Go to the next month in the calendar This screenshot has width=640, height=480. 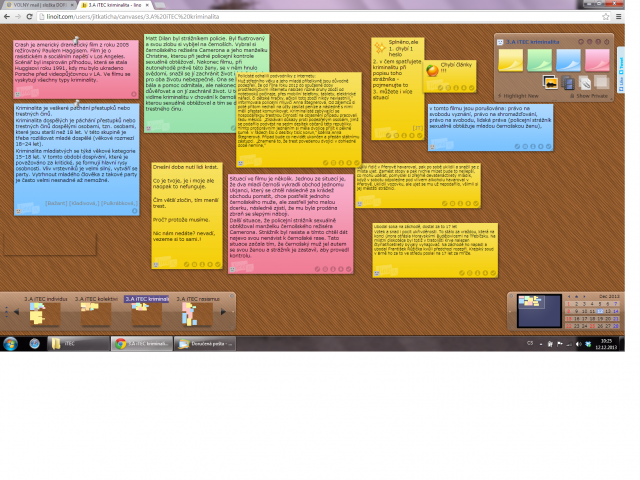(x=584, y=297)
